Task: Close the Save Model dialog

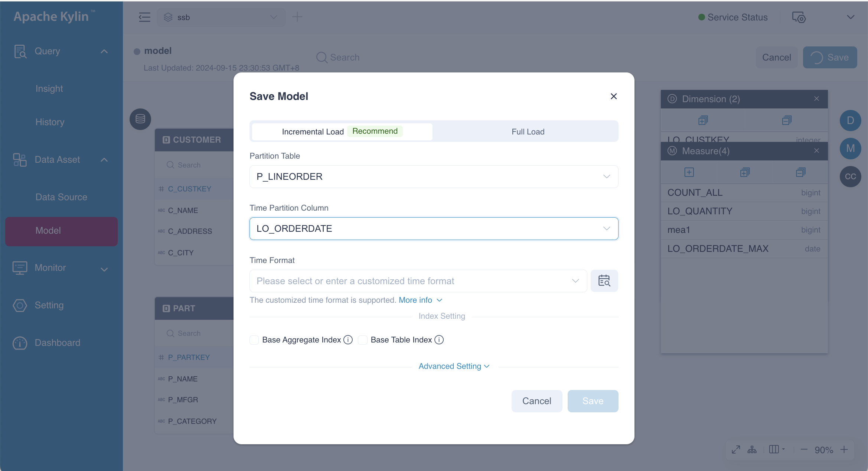Action: (x=614, y=96)
